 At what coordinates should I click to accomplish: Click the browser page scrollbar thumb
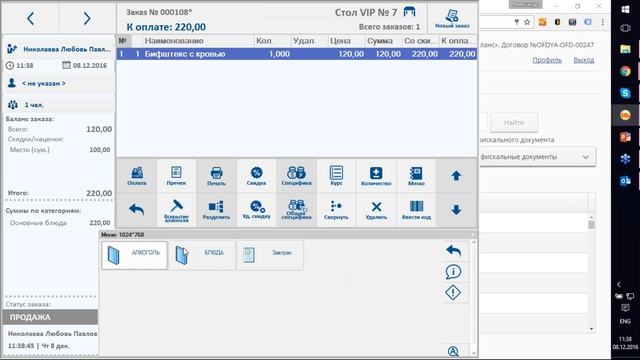click(591, 225)
